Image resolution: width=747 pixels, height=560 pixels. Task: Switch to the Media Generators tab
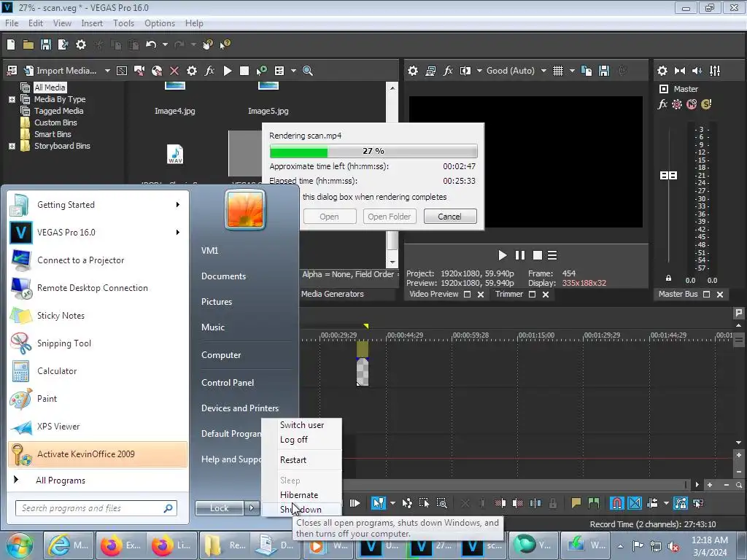(333, 295)
